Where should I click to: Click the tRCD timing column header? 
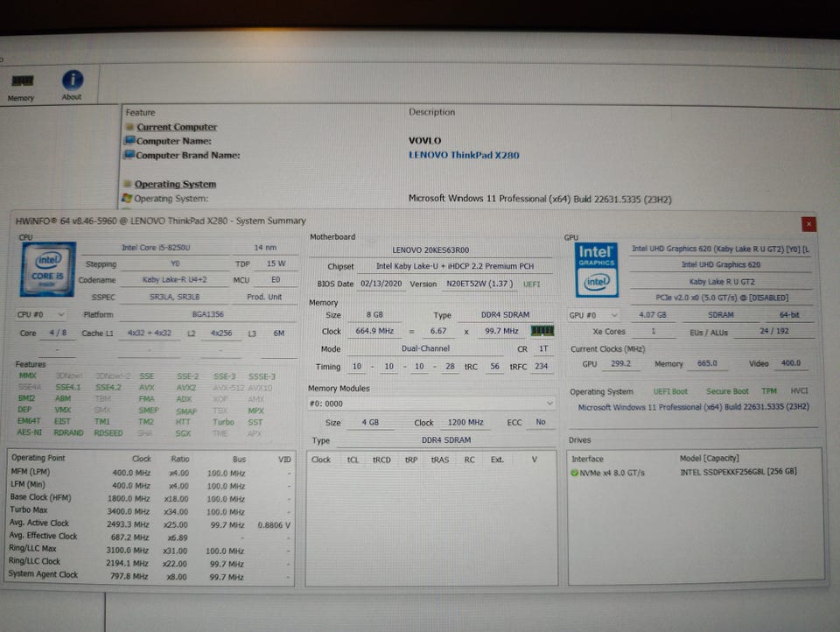[x=381, y=460]
